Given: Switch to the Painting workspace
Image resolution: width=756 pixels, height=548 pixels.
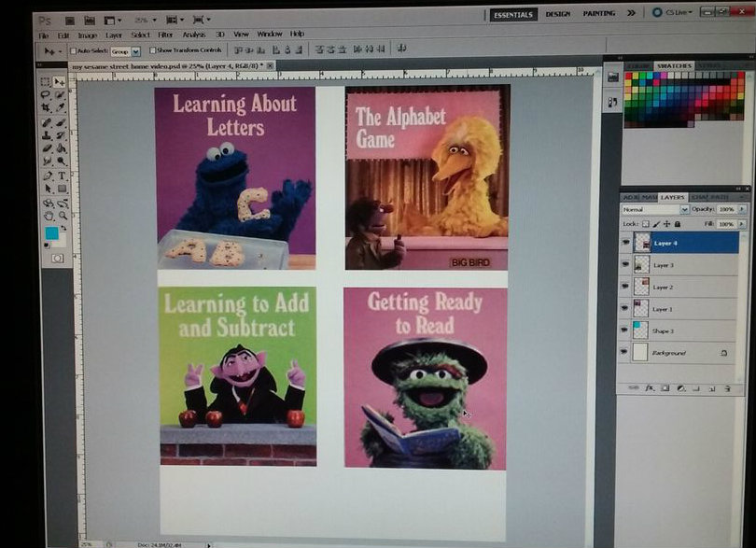Looking at the screenshot, I should [599, 13].
